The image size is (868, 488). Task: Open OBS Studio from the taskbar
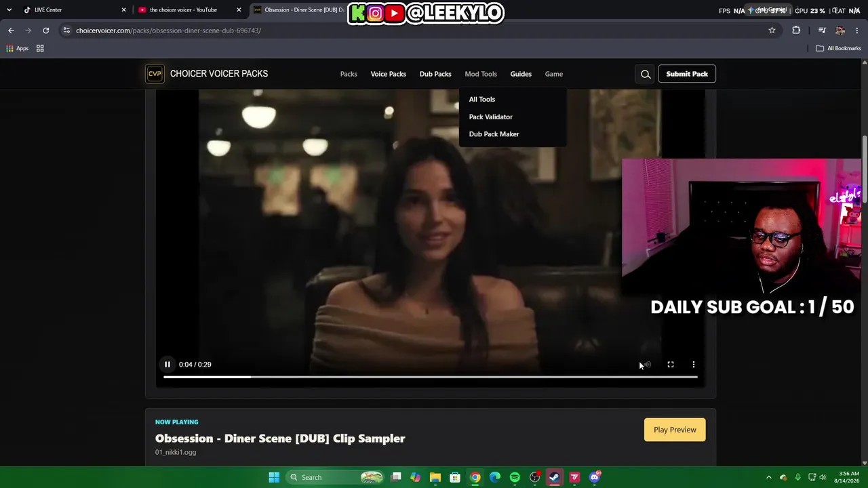pos(535,477)
